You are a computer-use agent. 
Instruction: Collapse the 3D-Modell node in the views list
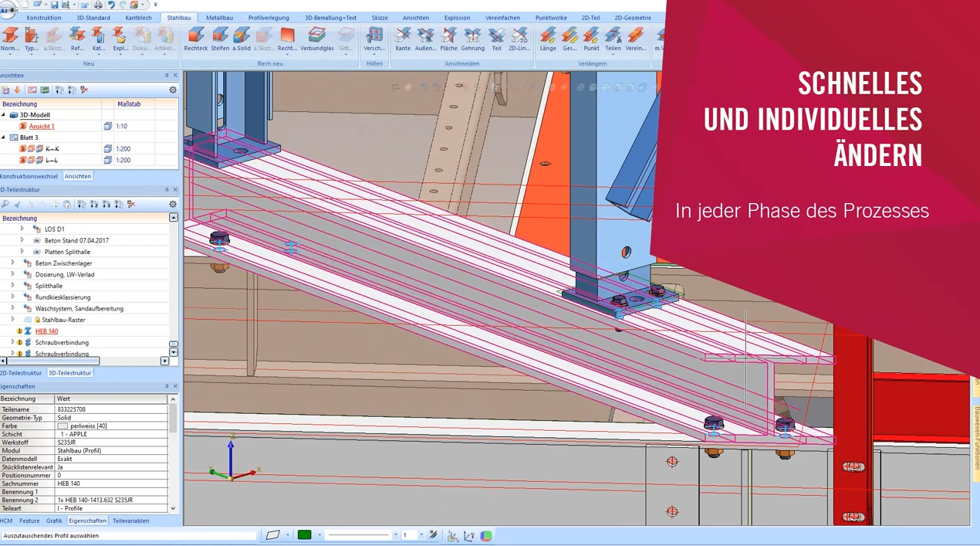point(4,114)
